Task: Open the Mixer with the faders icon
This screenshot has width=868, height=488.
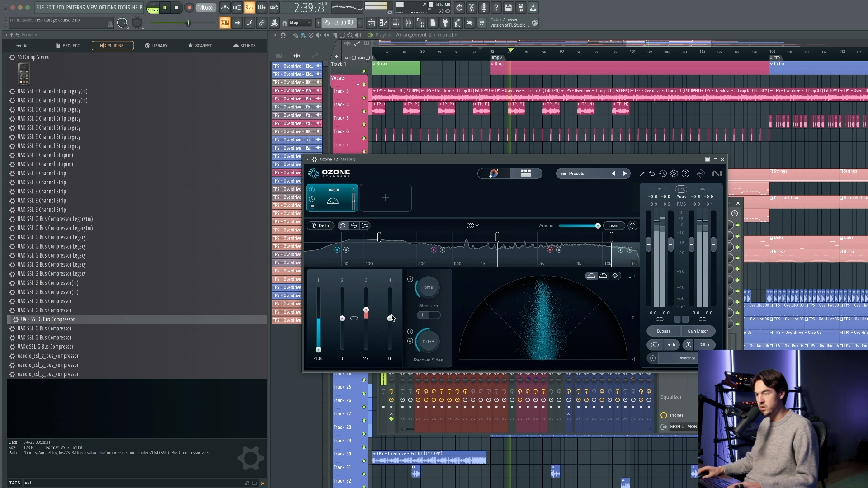Action: coord(408,23)
